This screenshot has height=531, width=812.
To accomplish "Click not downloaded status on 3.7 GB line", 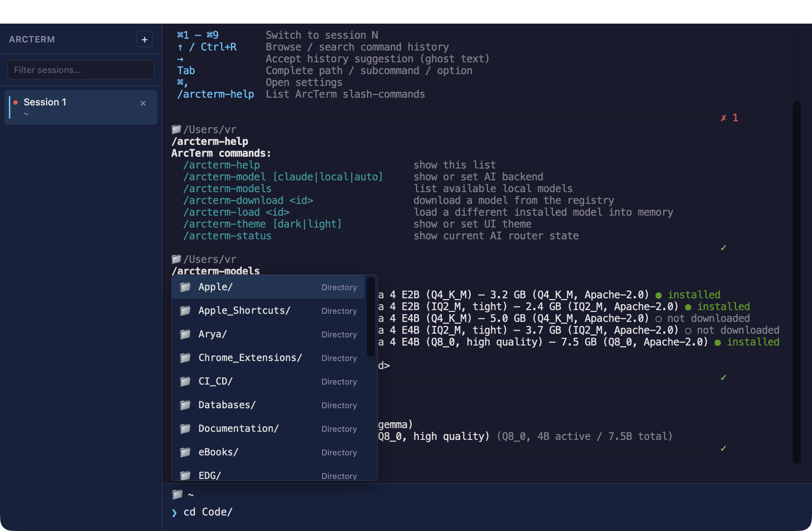I will click(x=732, y=330).
